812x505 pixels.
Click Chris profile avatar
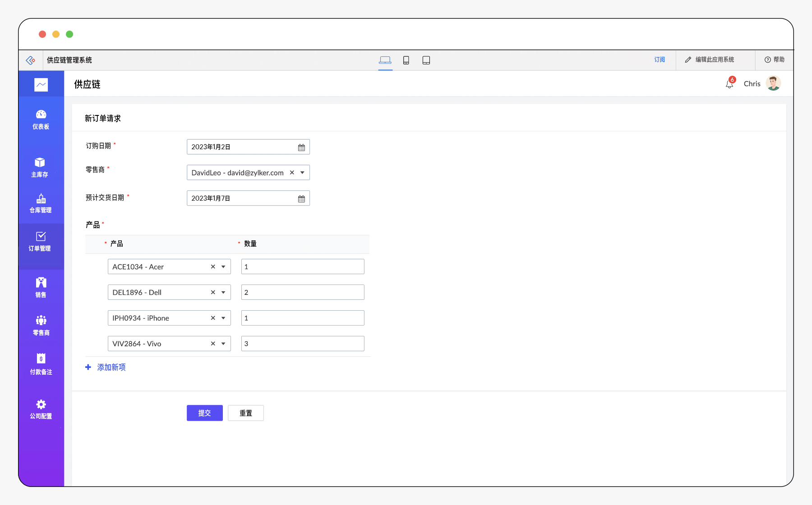pos(773,83)
